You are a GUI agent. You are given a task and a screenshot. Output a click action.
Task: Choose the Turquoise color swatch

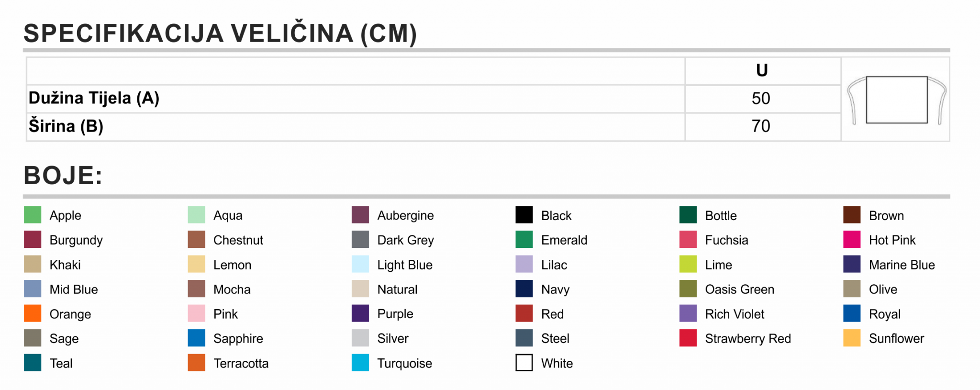tap(360, 363)
